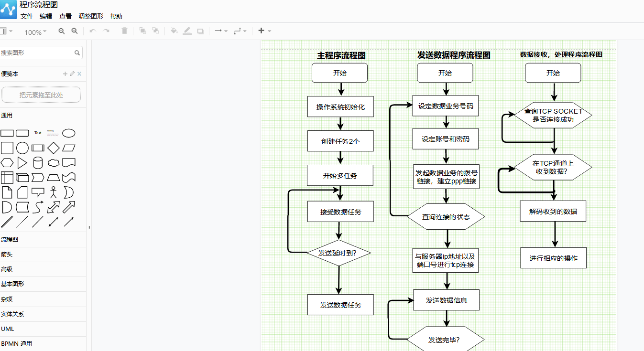The image size is (644, 351).
Task: Expand the 基本图形 shapes section
Action: tap(43, 284)
